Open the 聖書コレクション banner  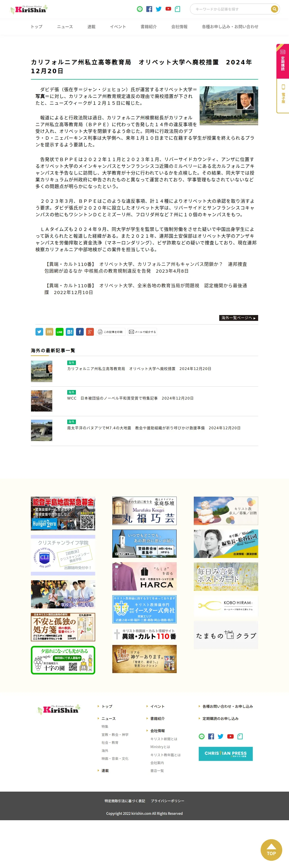[144, 659]
